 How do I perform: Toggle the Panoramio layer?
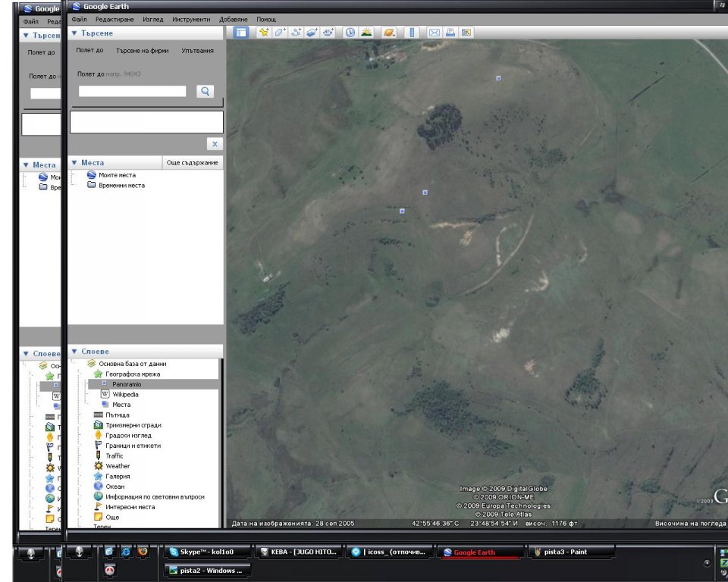pyautogui.click(x=127, y=384)
